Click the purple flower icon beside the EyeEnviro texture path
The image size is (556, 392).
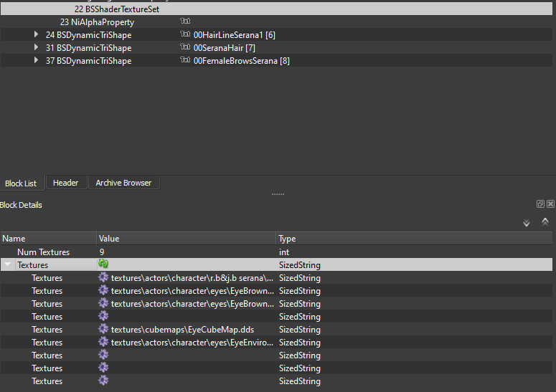tap(103, 341)
